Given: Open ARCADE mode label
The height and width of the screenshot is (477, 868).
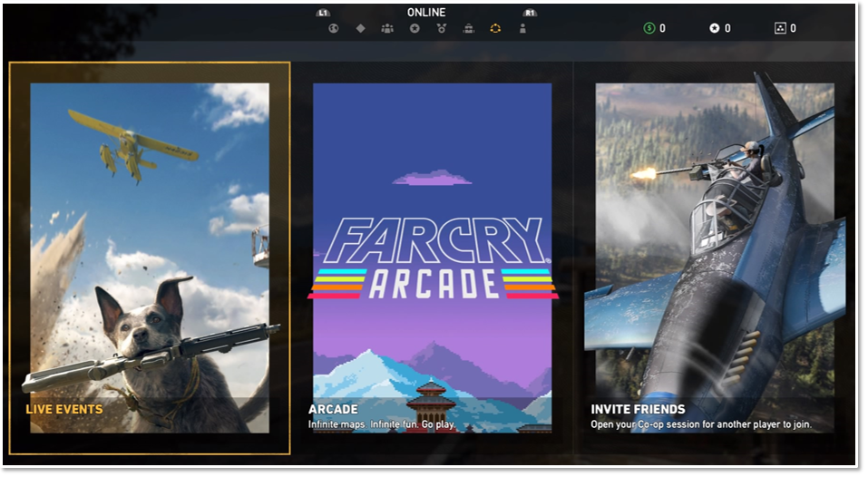Looking at the screenshot, I should [333, 410].
